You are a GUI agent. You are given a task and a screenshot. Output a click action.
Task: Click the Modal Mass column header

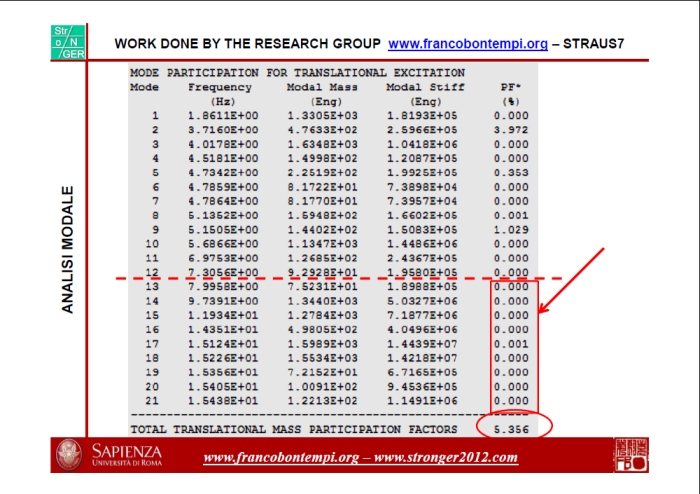tap(322, 87)
